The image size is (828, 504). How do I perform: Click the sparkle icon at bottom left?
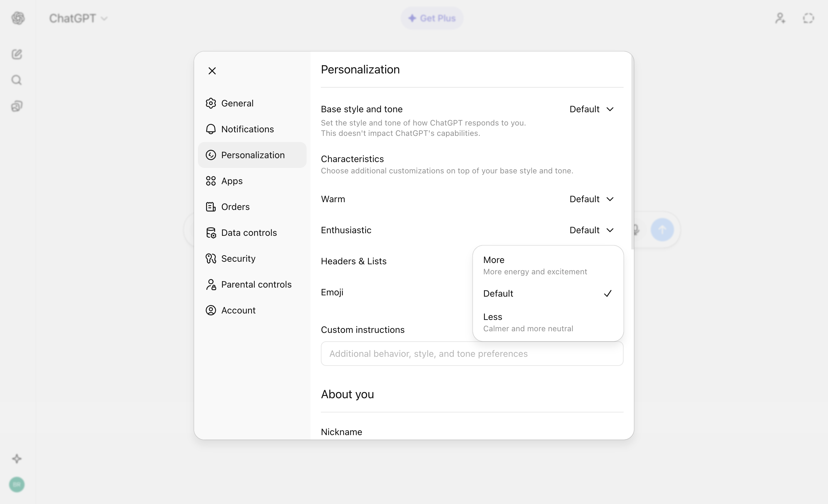(17, 459)
